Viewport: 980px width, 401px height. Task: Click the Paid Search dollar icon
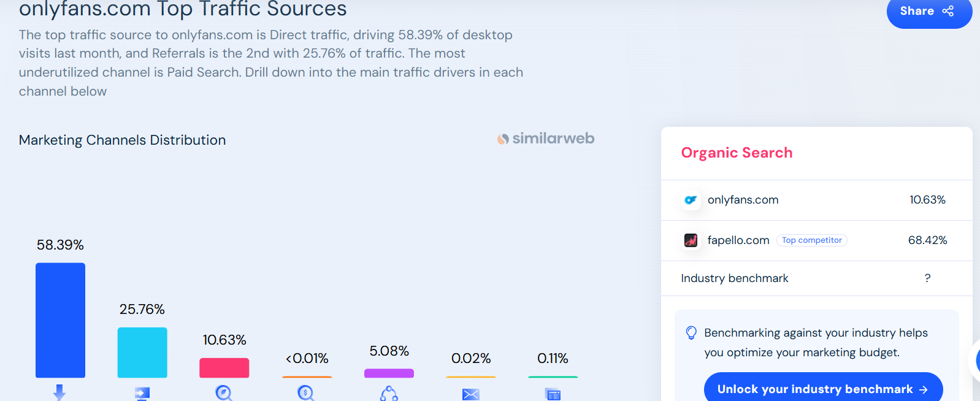305,393
